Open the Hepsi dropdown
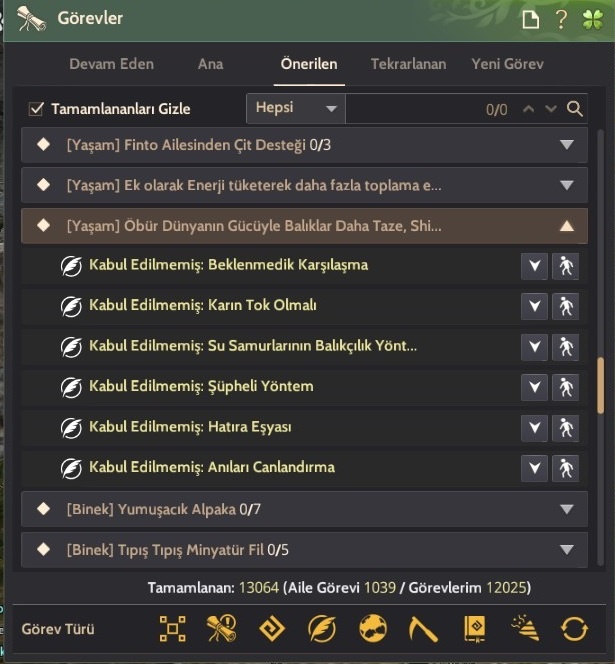The image size is (615, 664). [x=296, y=108]
